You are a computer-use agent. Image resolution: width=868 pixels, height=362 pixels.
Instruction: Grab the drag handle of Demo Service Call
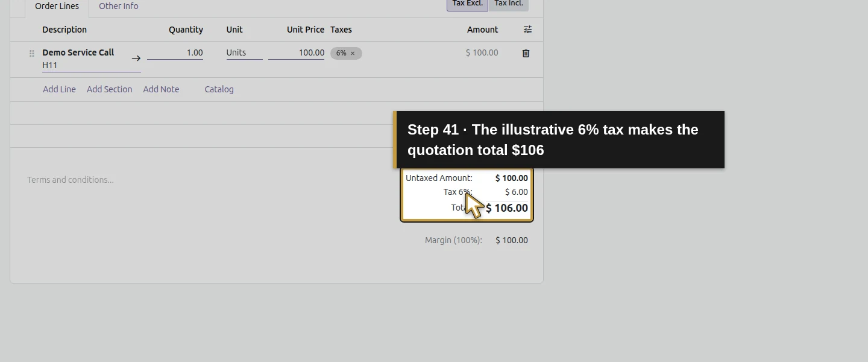(x=32, y=53)
